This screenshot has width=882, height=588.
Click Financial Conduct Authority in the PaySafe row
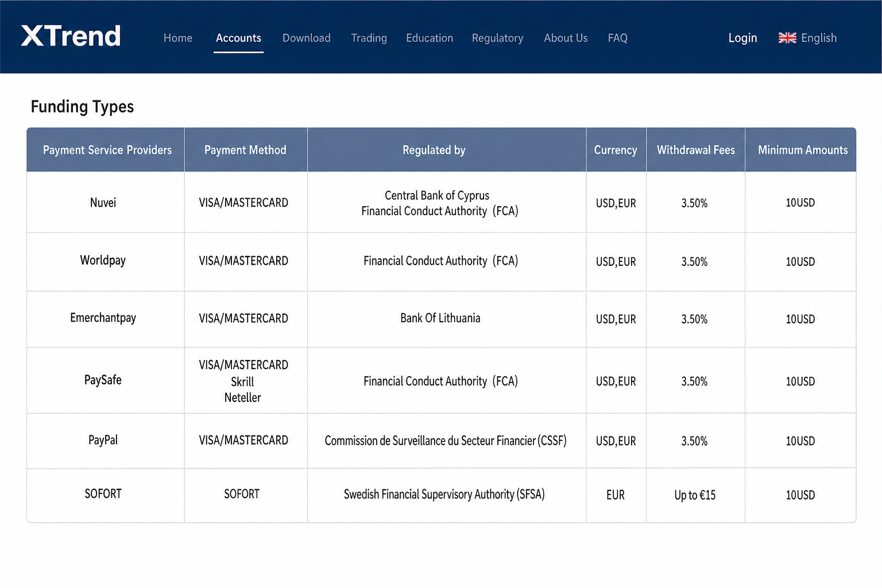(440, 381)
